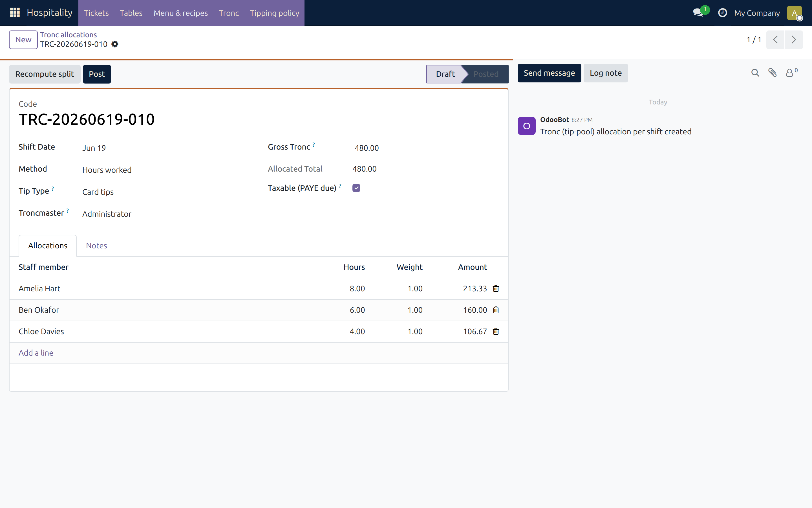
Task: Open the activities clock icon
Action: [x=722, y=13]
